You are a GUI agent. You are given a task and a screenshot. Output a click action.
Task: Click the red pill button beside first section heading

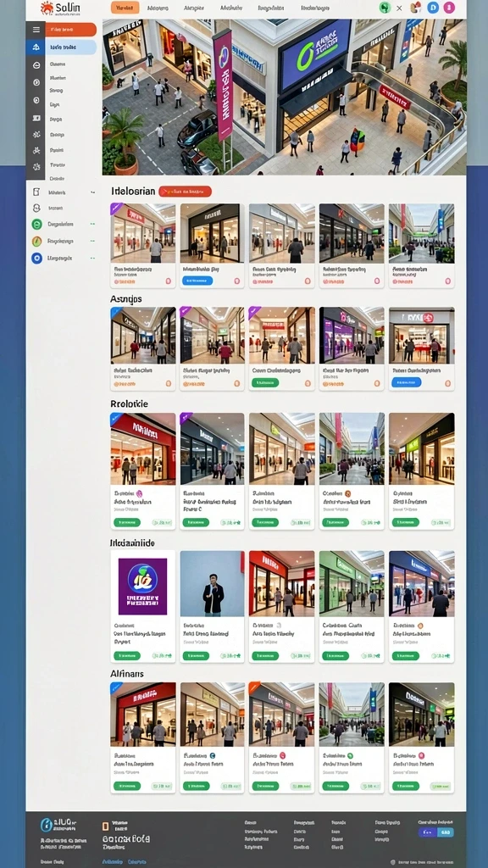pyautogui.click(x=185, y=192)
